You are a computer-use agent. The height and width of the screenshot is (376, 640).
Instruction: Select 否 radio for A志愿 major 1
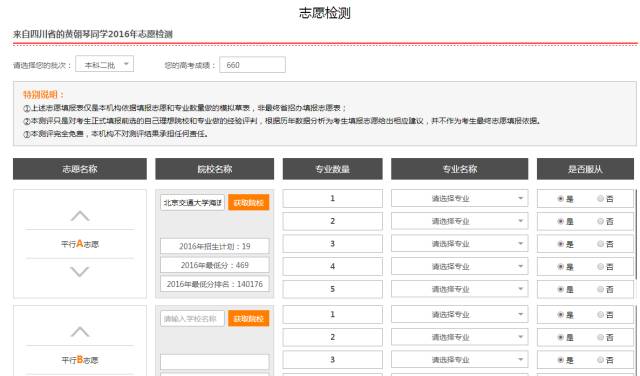coord(600,199)
